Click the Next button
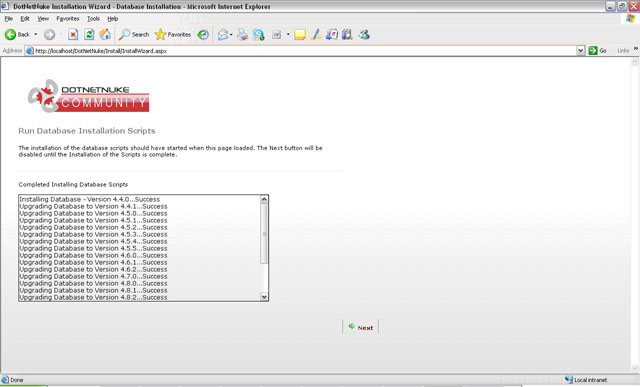The width and height of the screenshot is (640, 387). pyautogui.click(x=361, y=327)
